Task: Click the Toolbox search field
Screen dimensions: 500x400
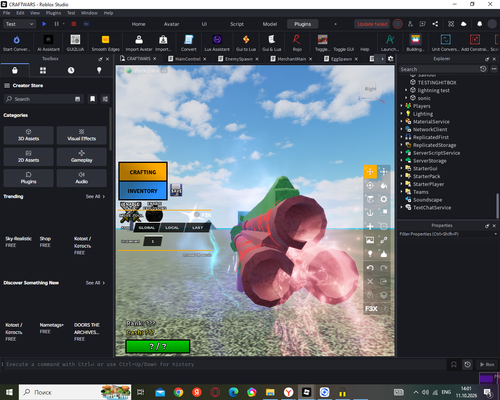Action: pos(43,99)
